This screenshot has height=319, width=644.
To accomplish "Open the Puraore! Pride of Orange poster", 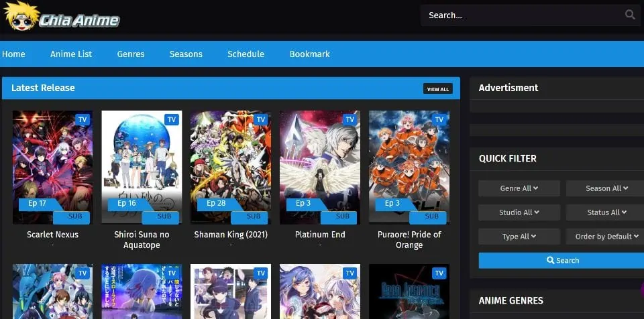I will [409, 167].
